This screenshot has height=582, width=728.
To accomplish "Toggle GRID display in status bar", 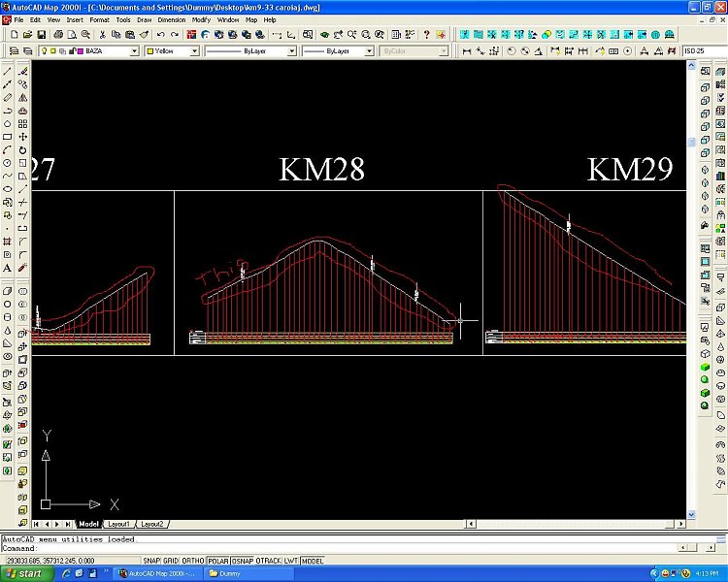I will (x=171, y=561).
